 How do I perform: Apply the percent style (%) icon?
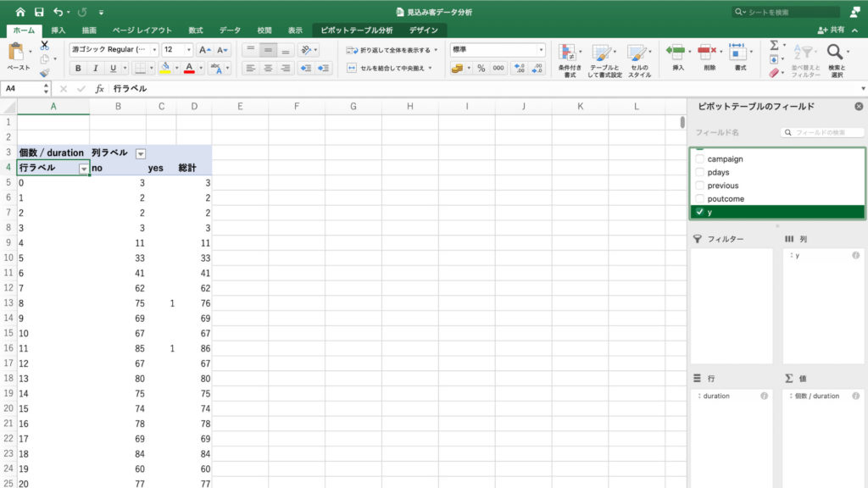[482, 69]
